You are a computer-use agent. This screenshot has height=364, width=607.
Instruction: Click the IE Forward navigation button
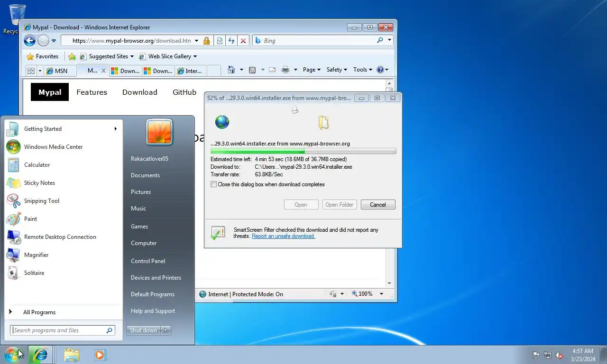(43, 41)
